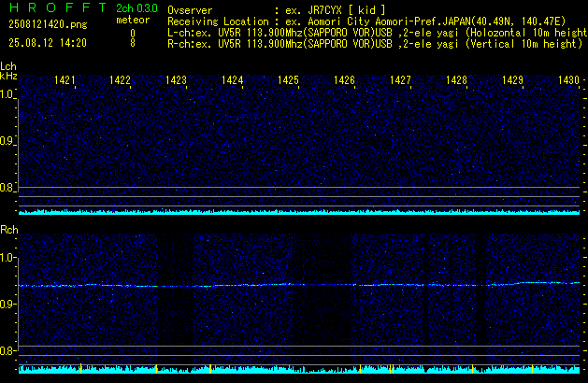Select the L-ch receiver description line
Viewport: 588px width, 383px height.
tap(378, 33)
